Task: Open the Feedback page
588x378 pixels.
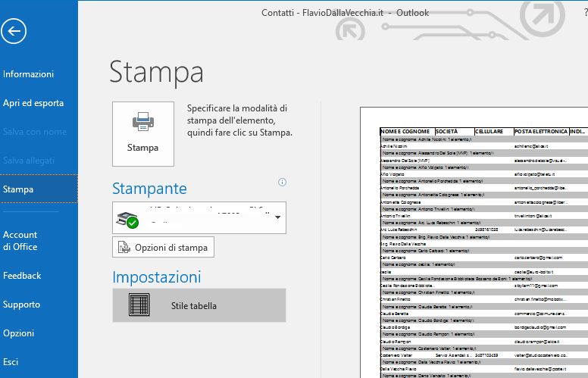Action: 22,276
